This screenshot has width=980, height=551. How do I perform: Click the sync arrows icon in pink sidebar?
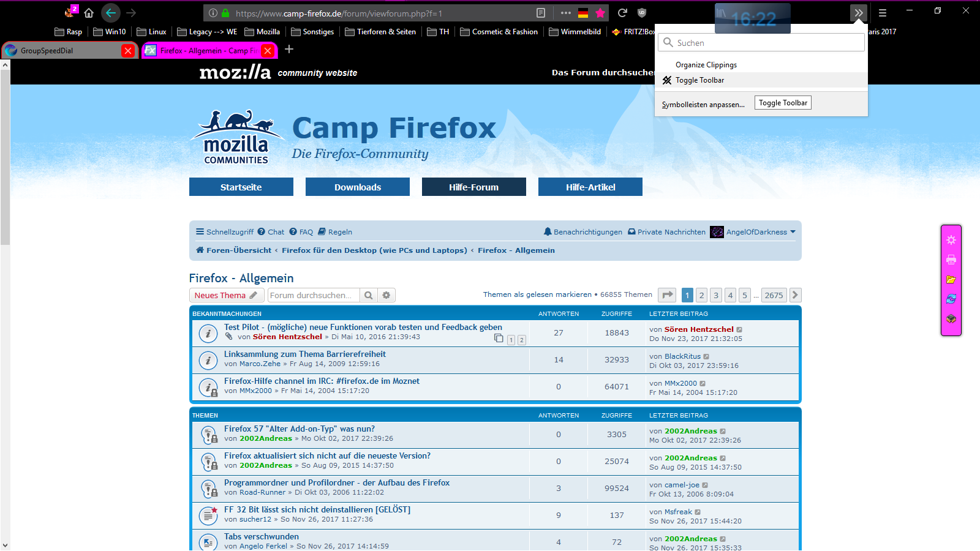coord(951,299)
